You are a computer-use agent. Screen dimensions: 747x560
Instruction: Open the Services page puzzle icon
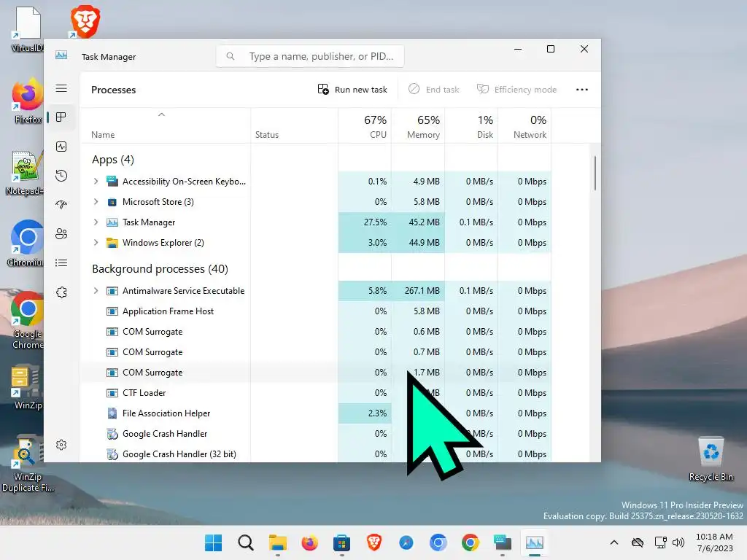point(61,292)
